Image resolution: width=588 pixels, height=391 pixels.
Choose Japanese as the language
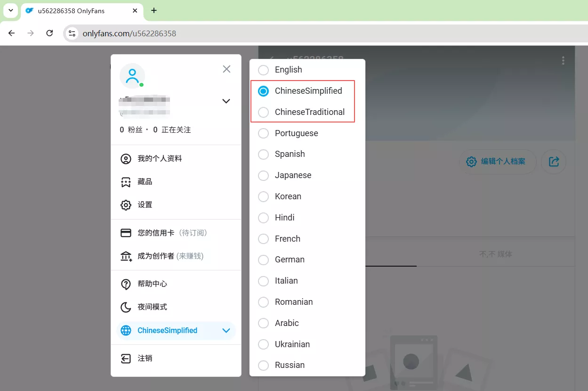[263, 175]
